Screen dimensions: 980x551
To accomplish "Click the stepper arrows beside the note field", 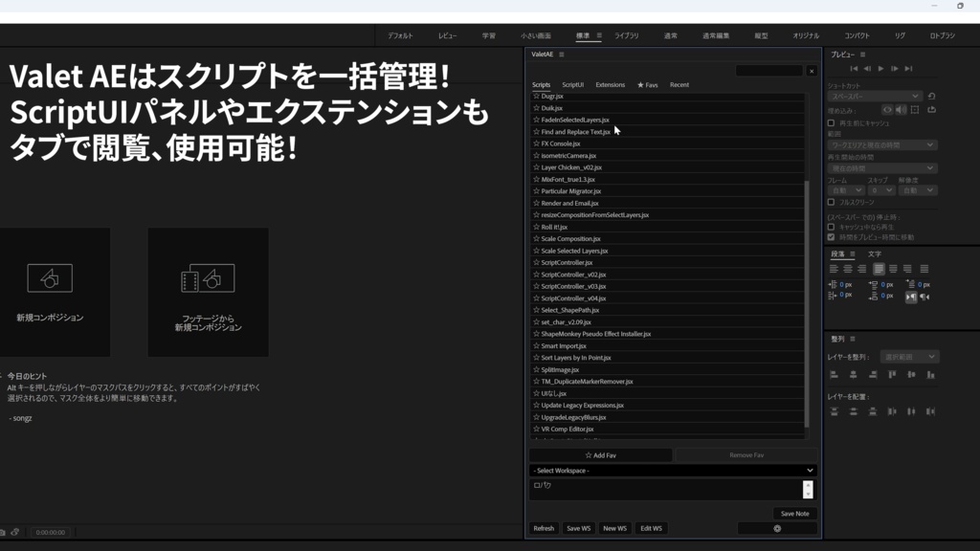I will point(807,489).
